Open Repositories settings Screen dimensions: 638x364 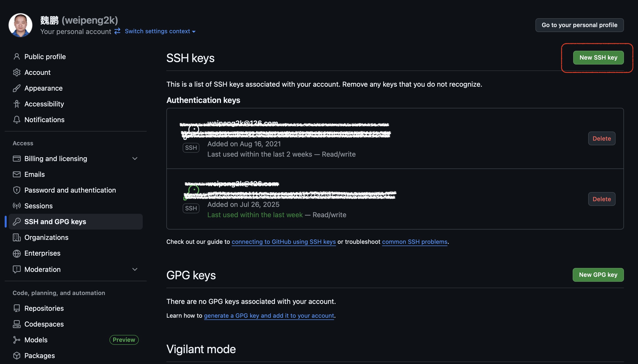(76, 309)
